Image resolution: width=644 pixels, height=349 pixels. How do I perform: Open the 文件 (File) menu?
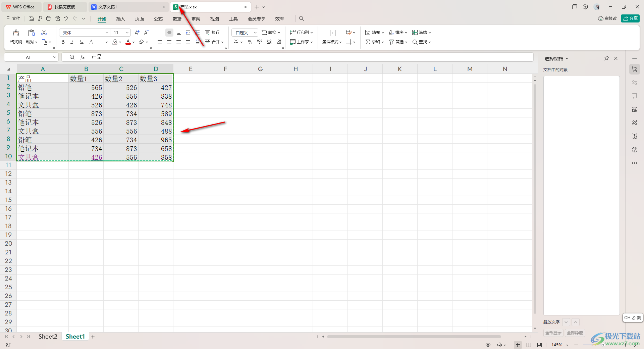click(x=13, y=19)
